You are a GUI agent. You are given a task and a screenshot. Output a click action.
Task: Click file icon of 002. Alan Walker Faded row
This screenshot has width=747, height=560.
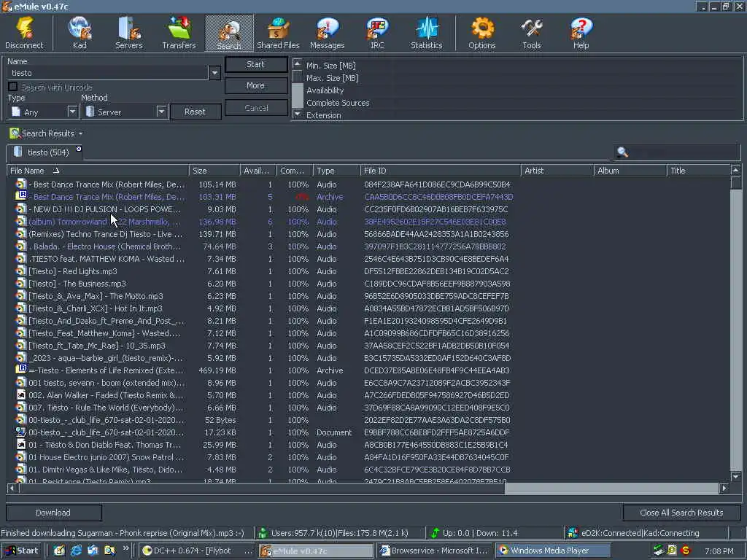tap(21, 394)
